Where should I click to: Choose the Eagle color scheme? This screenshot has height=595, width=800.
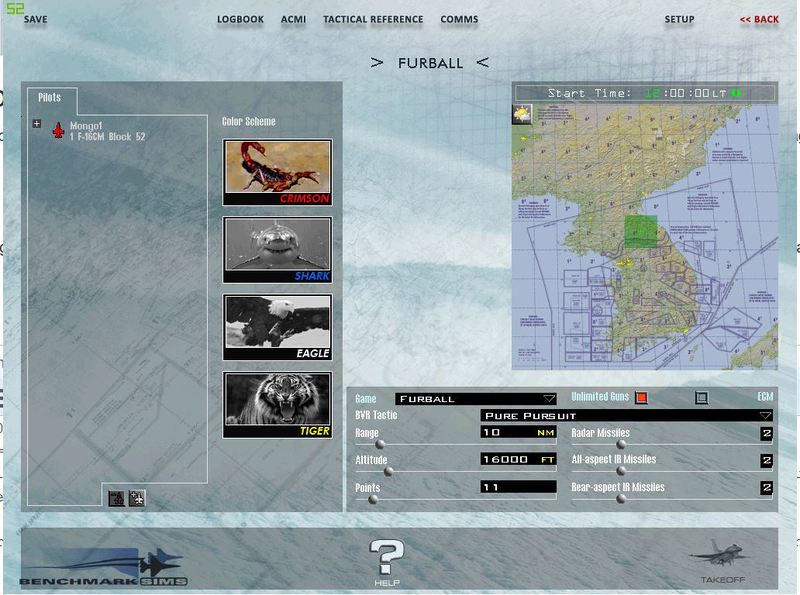pos(278,328)
